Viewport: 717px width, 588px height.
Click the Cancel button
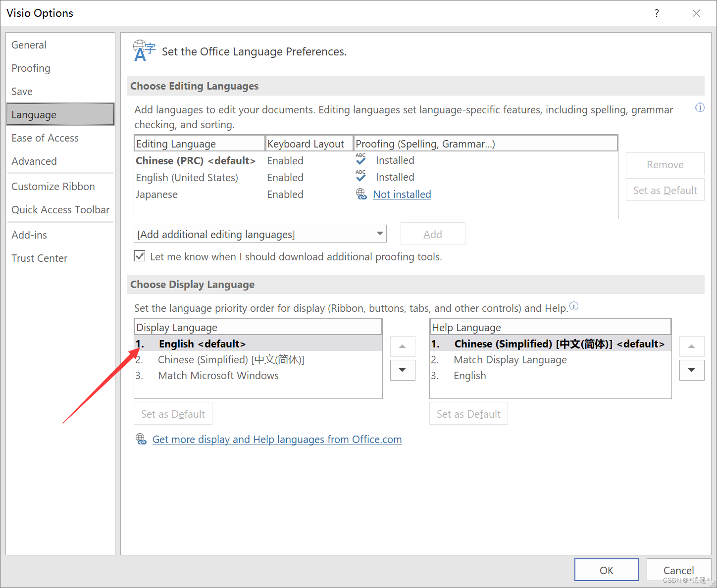pyautogui.click(x=678, y=570)
